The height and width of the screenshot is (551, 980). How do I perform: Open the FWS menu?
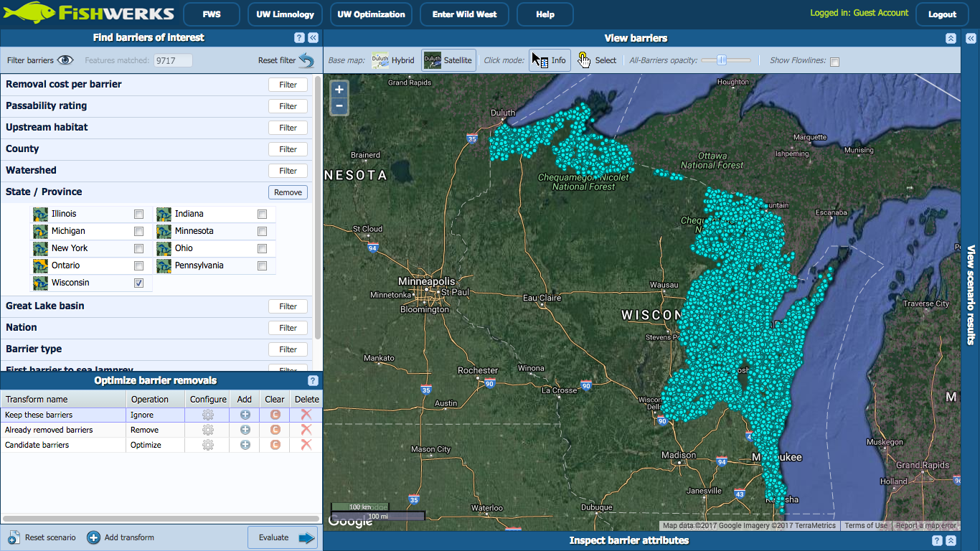pyautogui.click(x=212, y=14)
